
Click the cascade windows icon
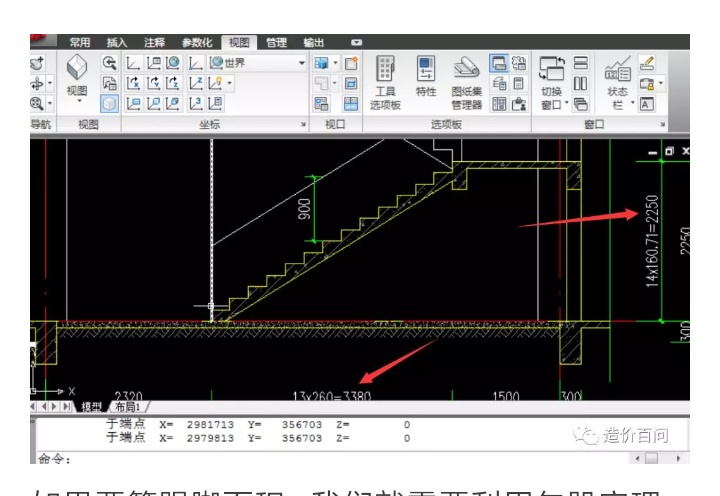[580, 103]
